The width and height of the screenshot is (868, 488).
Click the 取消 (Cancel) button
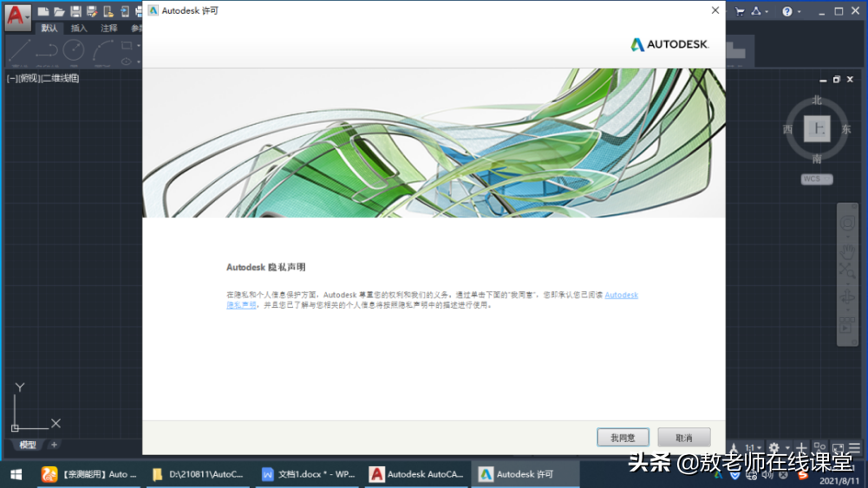coord(683,438)
